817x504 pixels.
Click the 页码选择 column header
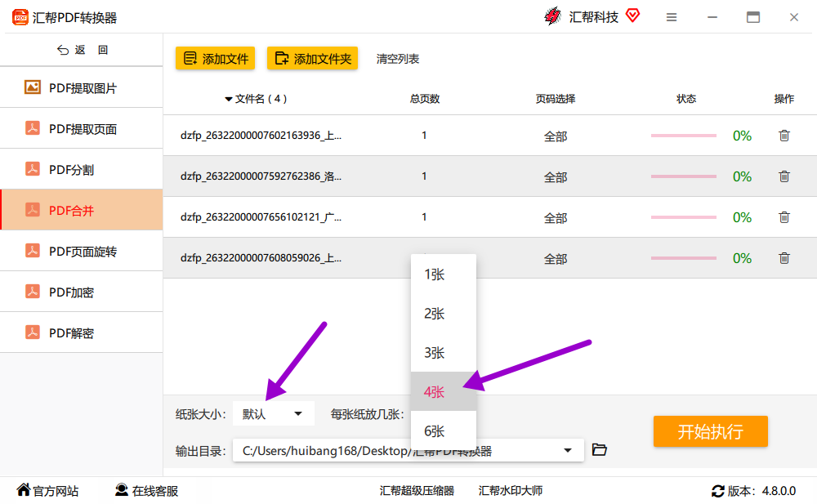click(x=556, y=99)
